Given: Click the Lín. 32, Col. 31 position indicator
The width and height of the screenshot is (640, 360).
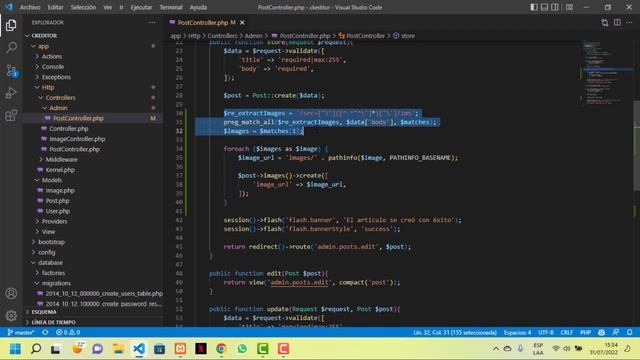Looking at the screenshot, I should coord(455,332).
